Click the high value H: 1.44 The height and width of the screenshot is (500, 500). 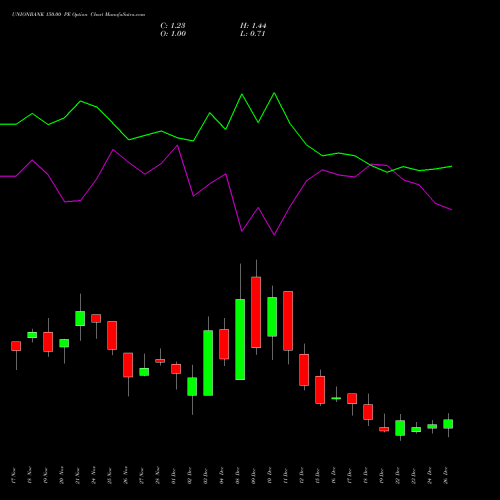pos(253,26)
